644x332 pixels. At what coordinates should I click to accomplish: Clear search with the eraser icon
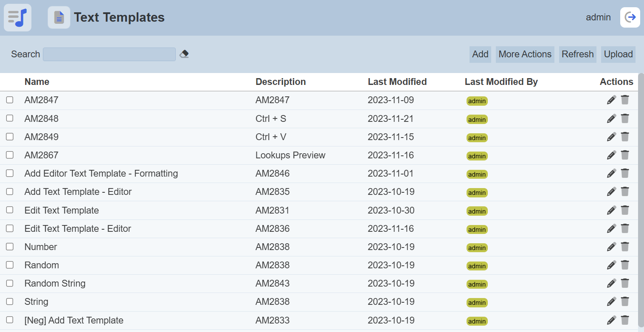[x=184, y=54]
